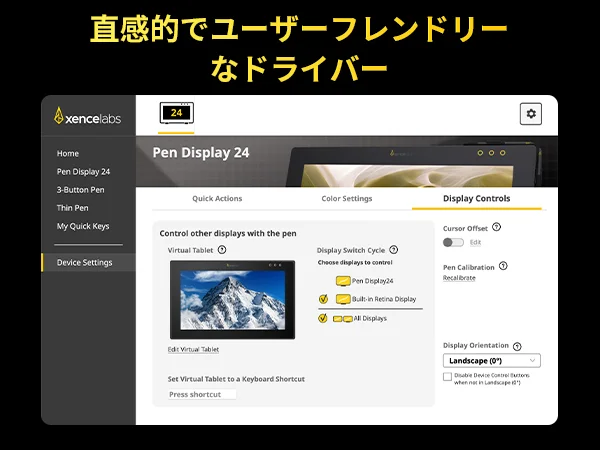
Task: Click the Built-in Retina Display monitor icon
Action: pyautogui.click(x=343, y=299)
